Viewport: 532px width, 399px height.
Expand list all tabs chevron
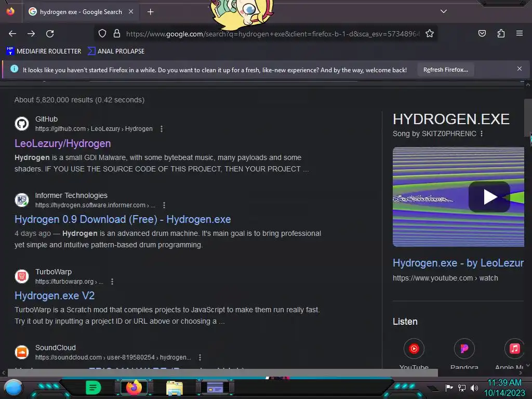click(444, 11)
